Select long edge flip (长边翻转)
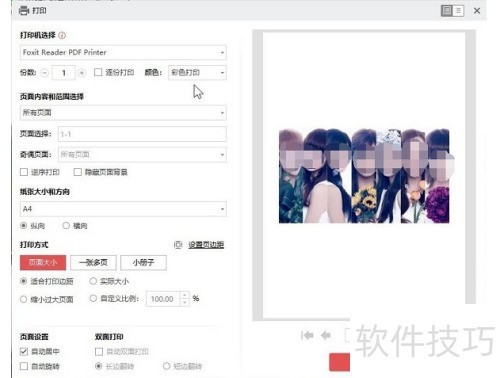The width and height of the screenshot is (500, 378). 98,366
